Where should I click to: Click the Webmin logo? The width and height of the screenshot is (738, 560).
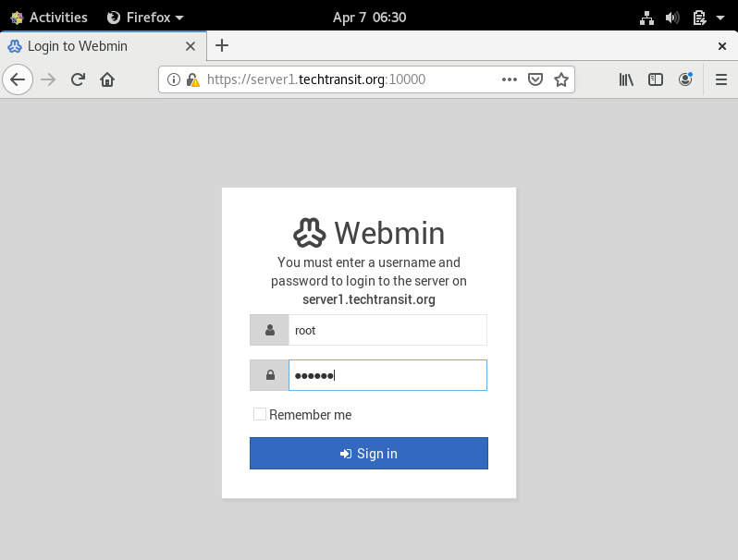[x=368, y=233]
